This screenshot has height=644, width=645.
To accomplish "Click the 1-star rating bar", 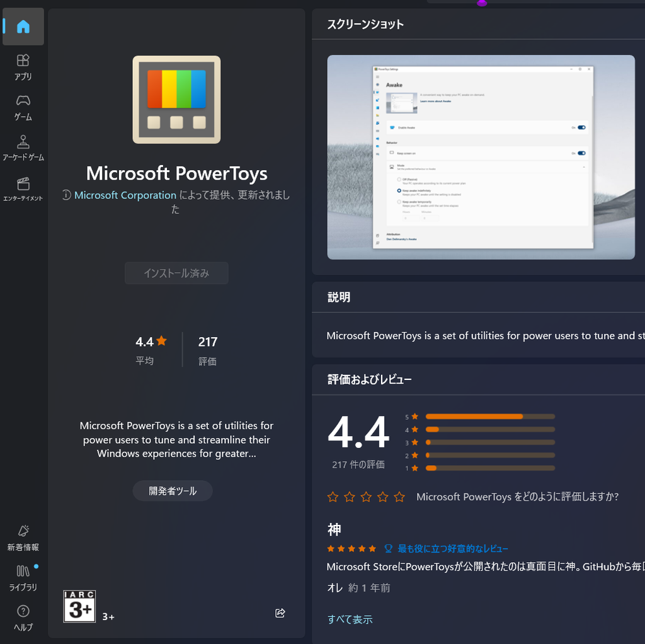I will [x=490, y=468].
